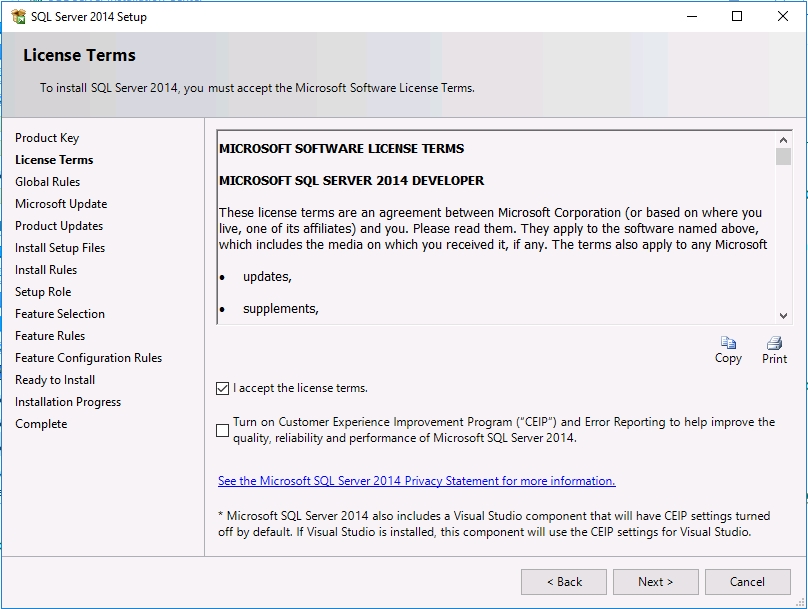This screenshot has width=808, height=609.
Task: Click the license terms scrollbar thumb
Action: [783, 157]
